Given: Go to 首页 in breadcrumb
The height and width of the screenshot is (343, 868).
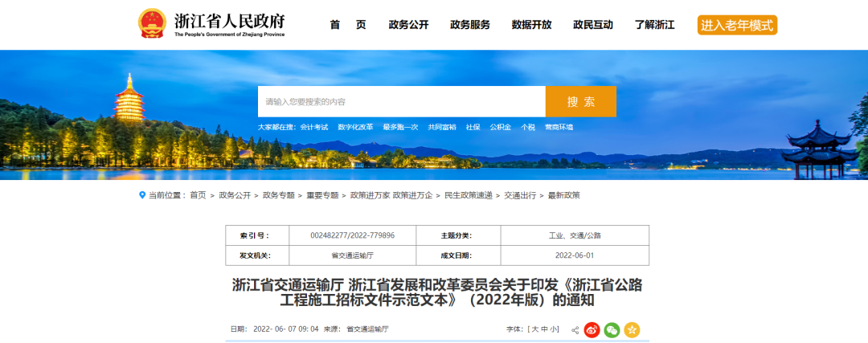Looking at the screenshot, I should pos(198,195).
